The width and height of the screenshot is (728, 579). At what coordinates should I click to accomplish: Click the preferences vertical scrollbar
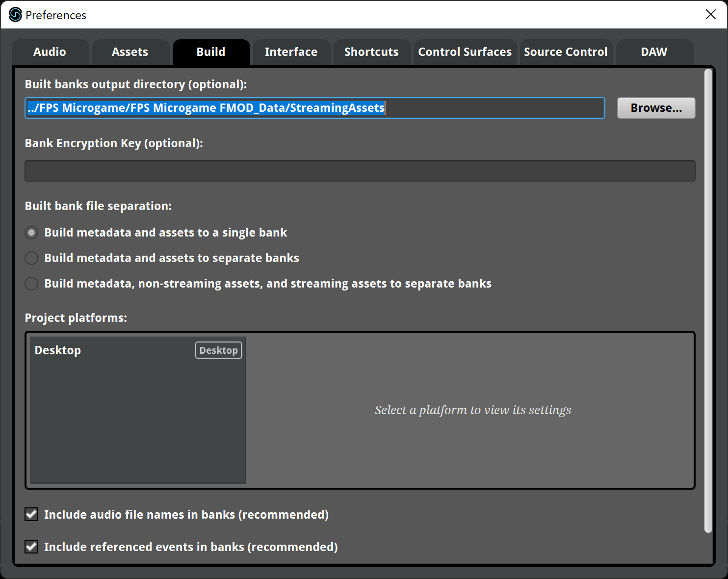tap(708, 300)
